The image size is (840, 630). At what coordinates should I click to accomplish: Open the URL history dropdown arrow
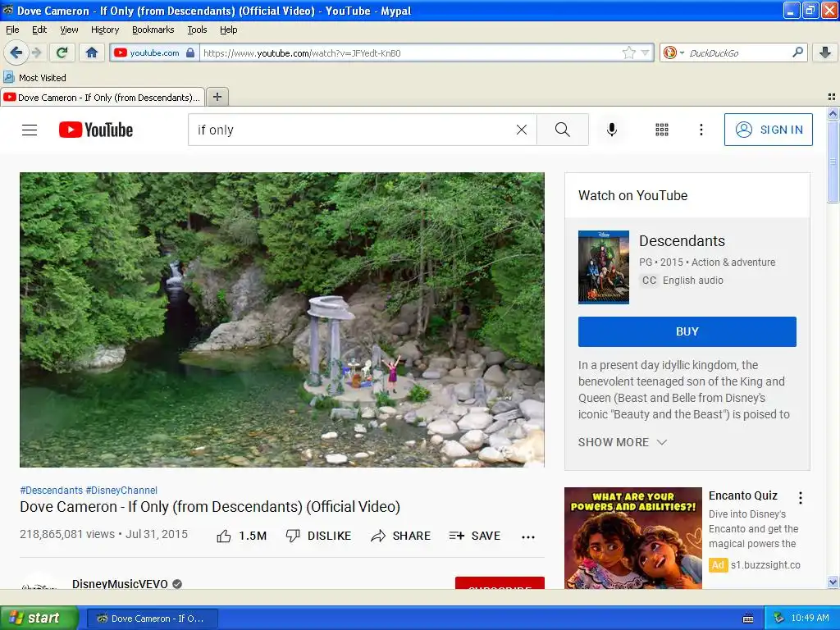(645, 52)
